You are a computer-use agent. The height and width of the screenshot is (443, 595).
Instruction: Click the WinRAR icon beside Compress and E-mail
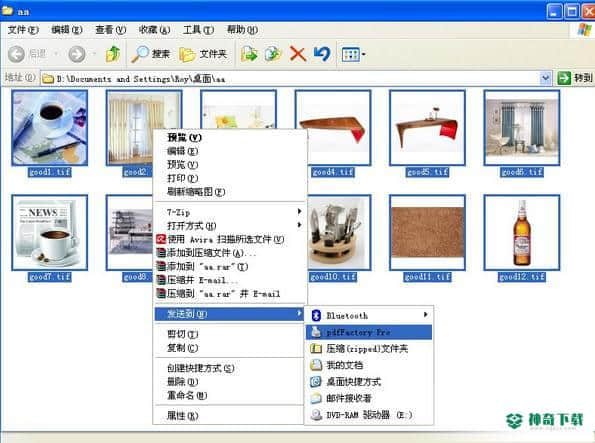[161, 280]
